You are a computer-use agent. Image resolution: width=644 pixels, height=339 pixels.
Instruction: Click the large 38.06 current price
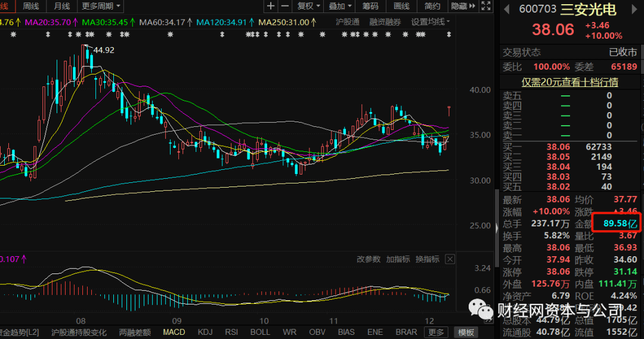coord(553,30)
